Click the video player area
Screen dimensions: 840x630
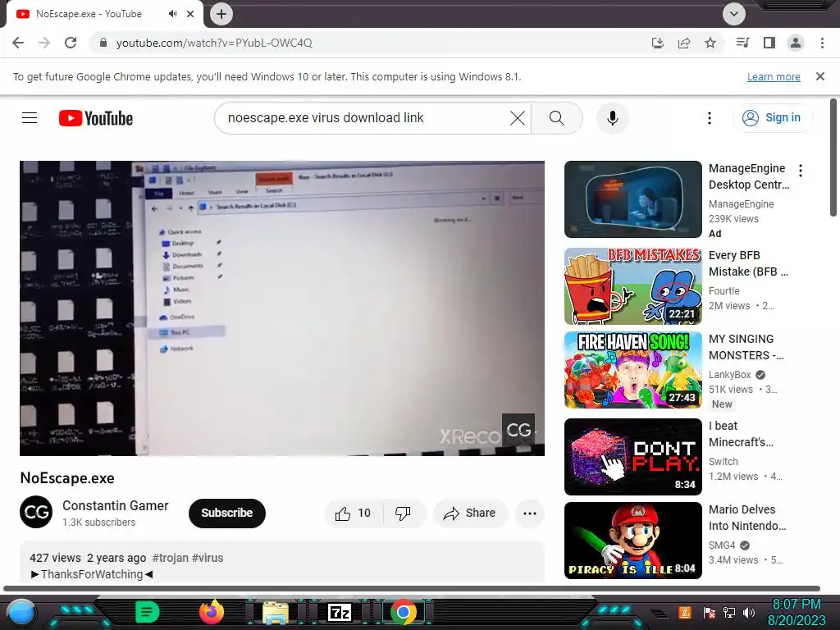pos(282,308)
